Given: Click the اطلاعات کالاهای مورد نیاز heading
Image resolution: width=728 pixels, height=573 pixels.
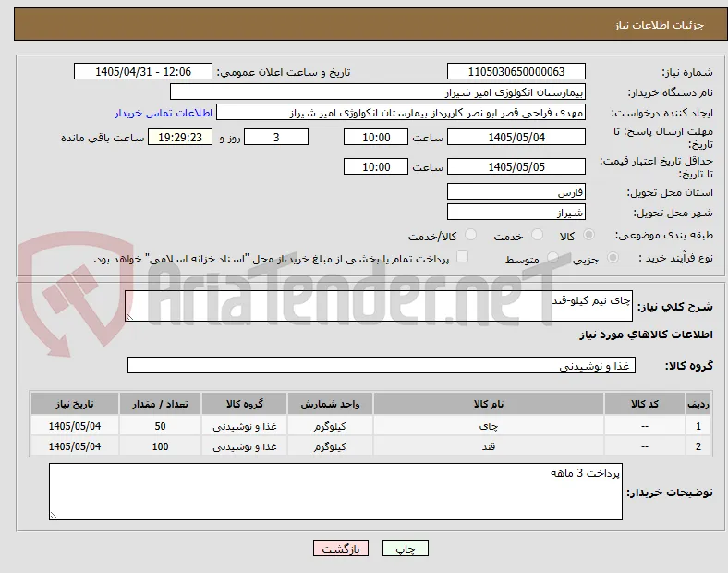Looking at the screenshot, I should pyautogui.click(x=646, y=335).
